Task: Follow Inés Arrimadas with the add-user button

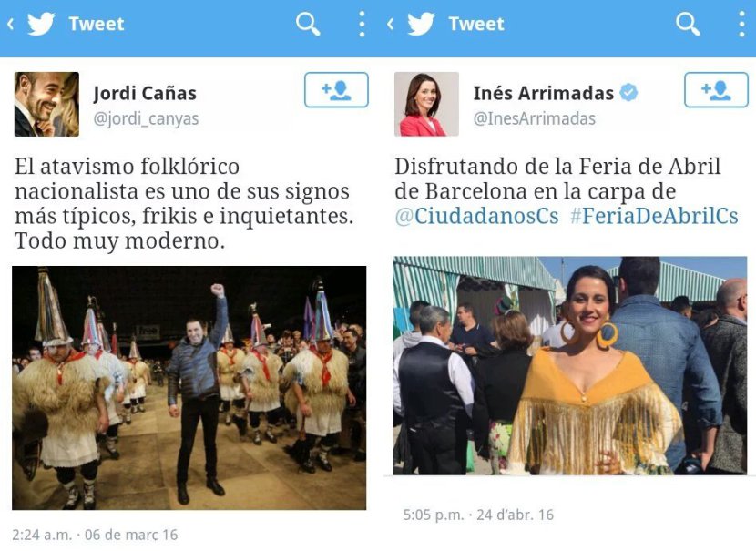Action: coord(716,89)
